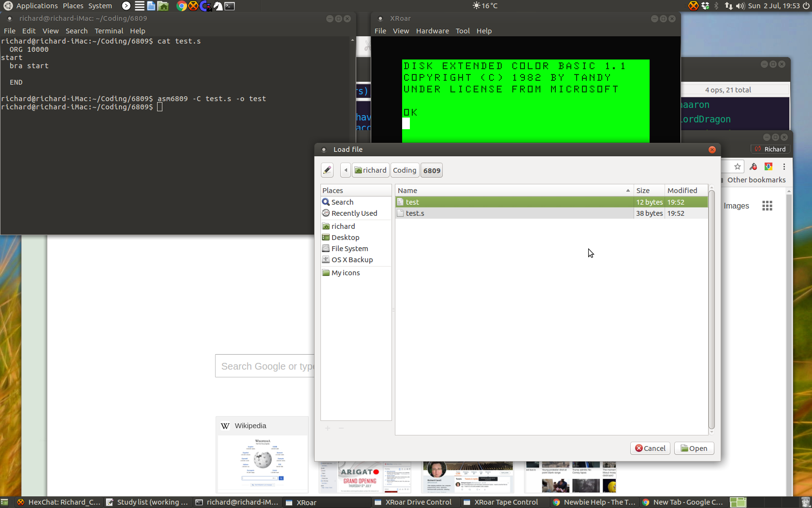Click the Images link on Google page

click(x=736, y=206)
